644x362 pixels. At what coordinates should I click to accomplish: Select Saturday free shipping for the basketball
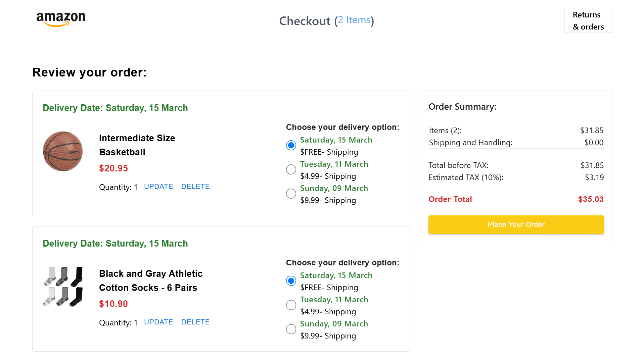[291, 145]
